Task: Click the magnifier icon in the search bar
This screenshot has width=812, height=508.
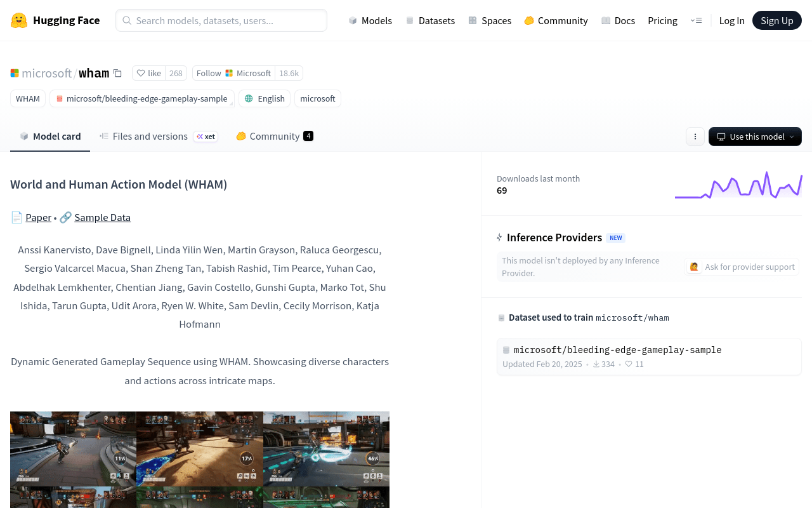Action: pos(127,20)
